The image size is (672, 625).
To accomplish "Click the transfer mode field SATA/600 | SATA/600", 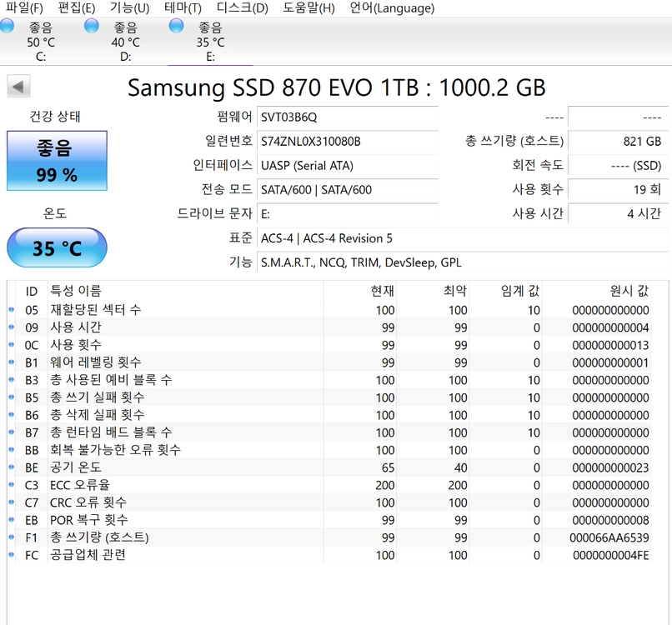I will [x=347, y=189].
